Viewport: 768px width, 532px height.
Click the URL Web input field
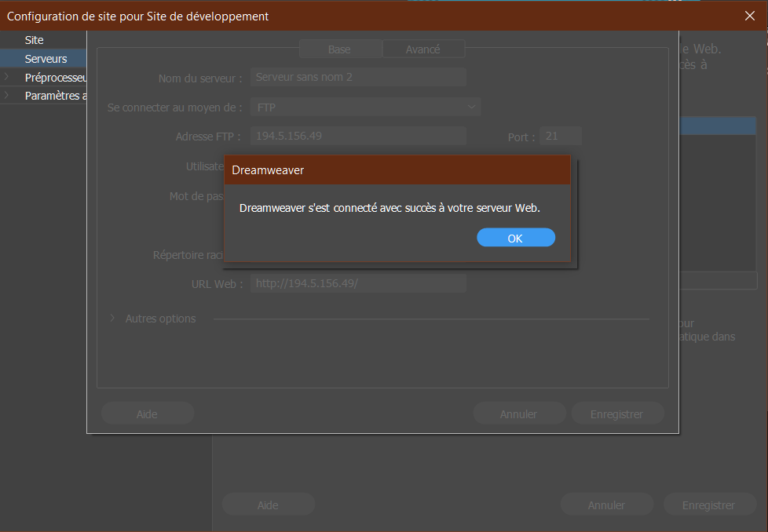358,283
